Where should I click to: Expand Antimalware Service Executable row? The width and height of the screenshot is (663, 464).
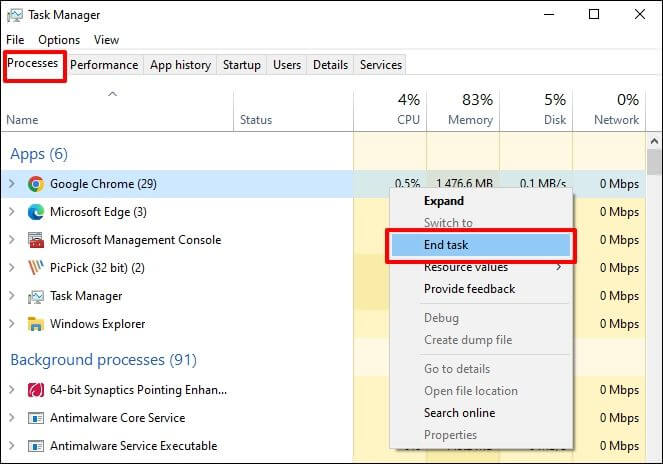(12, 445)
